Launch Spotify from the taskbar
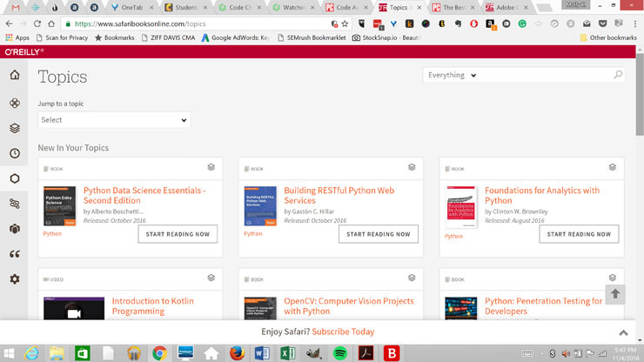This screenshot has height=362, width=644. (x=339, y=353)
